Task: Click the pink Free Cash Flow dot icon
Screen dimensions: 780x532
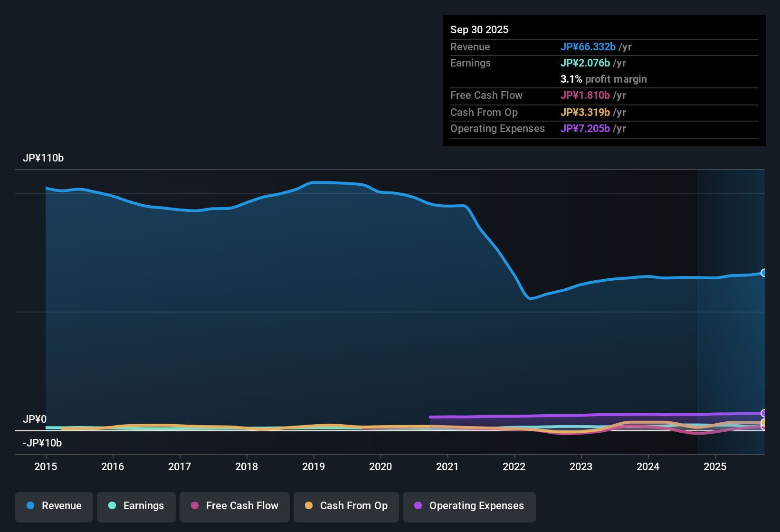Action: tap(194, 506)
